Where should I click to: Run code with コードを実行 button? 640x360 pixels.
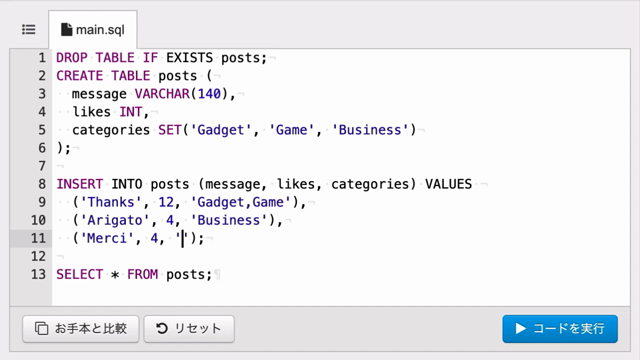(x=560, y=329)
